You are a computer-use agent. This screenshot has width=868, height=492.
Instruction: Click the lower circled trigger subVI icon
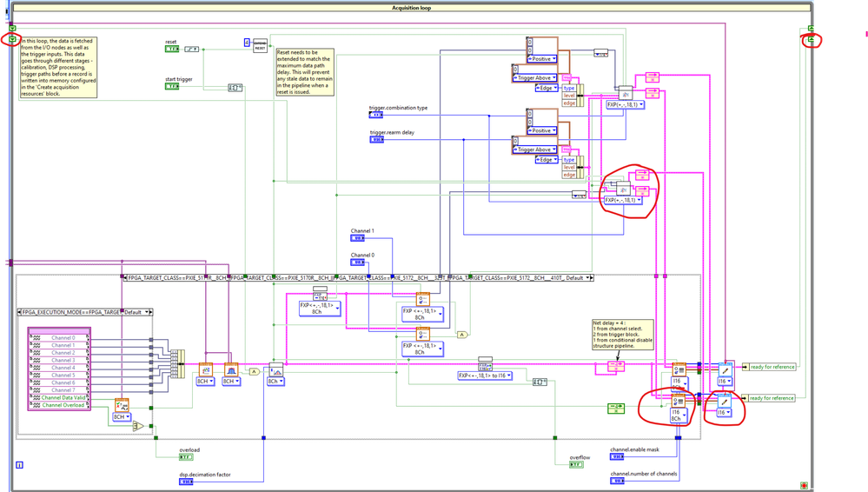(x=623, y=189)
